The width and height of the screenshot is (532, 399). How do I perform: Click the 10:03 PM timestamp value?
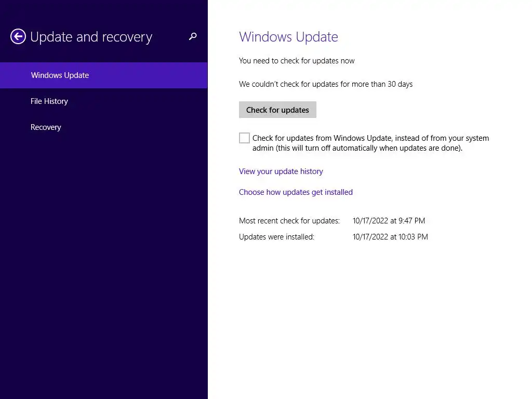click(x=390, y=237)
